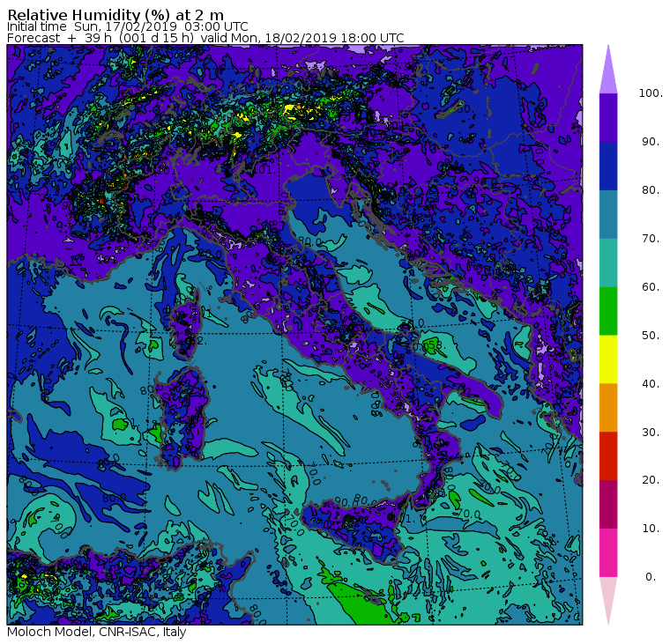Click the pink 0–10 legend swatch
Screen dimensions: 670x644
(608, 553)
